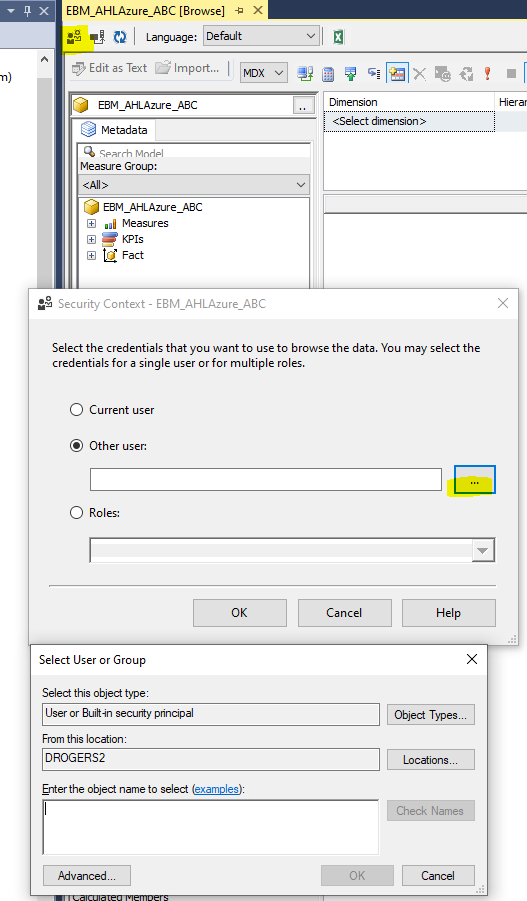Click the red exclamation Execute Query icon
Viewport: 527px width, 901px height.
487,74
